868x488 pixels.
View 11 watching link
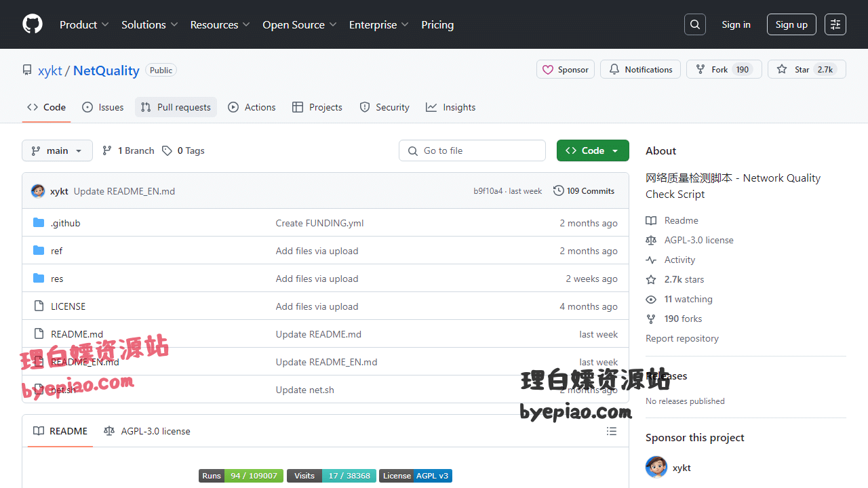point(679,299)
